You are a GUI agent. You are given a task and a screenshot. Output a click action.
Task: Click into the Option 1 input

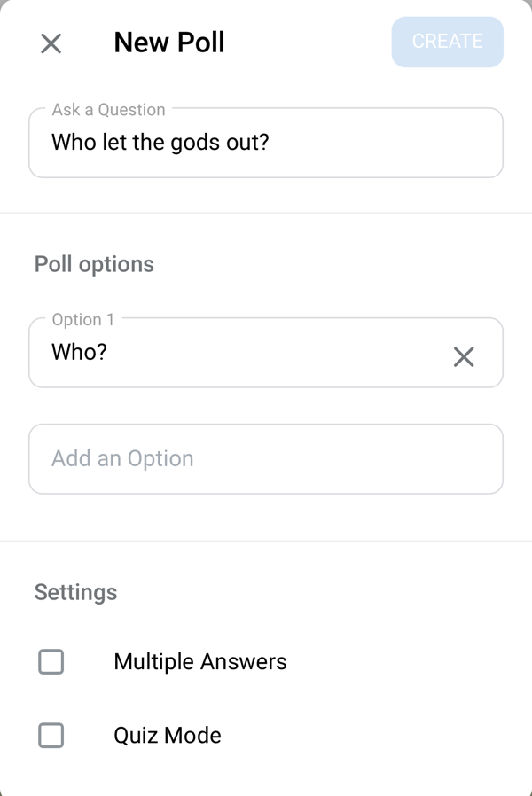click(239, 353)
